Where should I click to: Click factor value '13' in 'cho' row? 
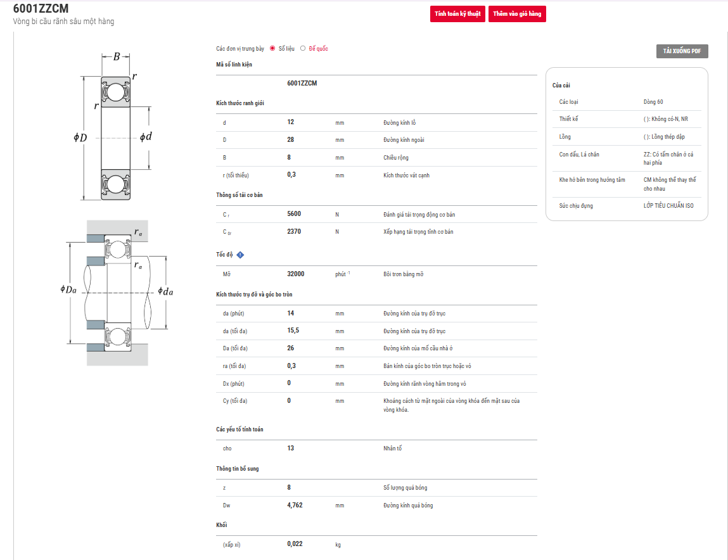point(291,448)
